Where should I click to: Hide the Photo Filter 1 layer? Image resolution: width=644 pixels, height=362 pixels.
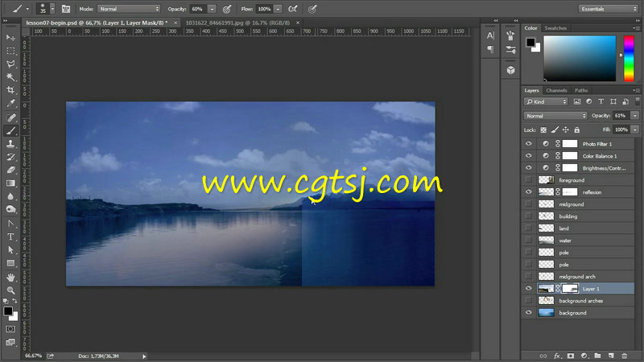coord(529,143)
